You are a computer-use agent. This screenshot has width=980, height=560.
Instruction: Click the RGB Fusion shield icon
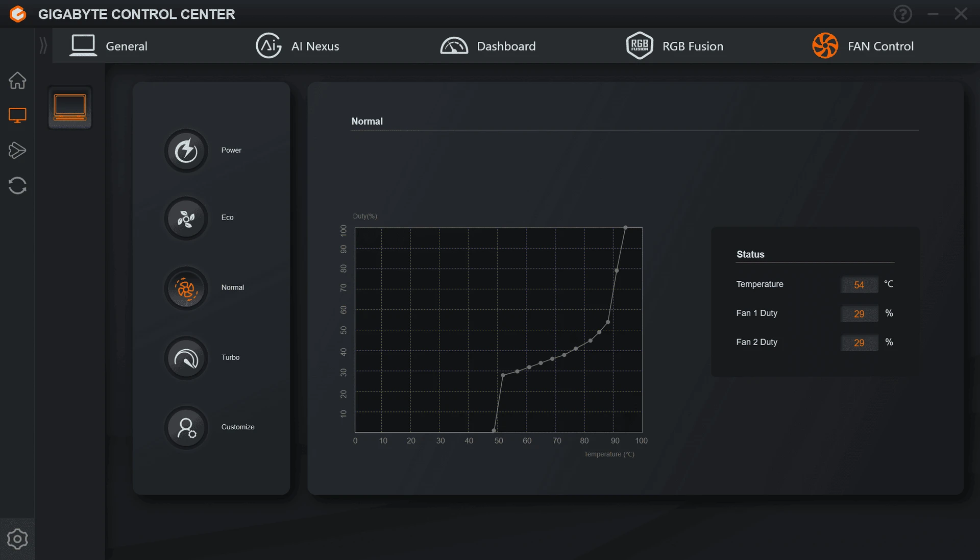click(640, 45)
